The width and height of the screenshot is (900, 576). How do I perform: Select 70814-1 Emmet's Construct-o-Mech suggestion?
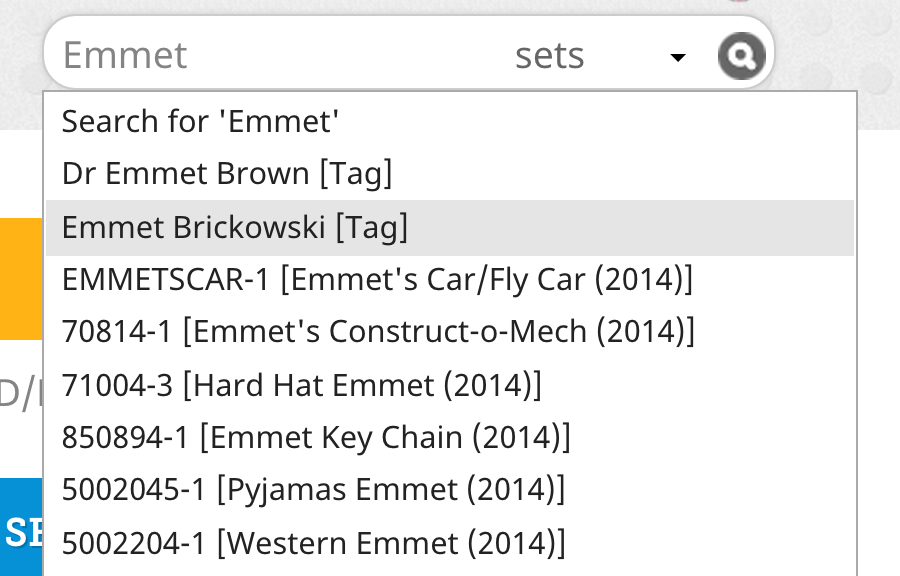449,332
